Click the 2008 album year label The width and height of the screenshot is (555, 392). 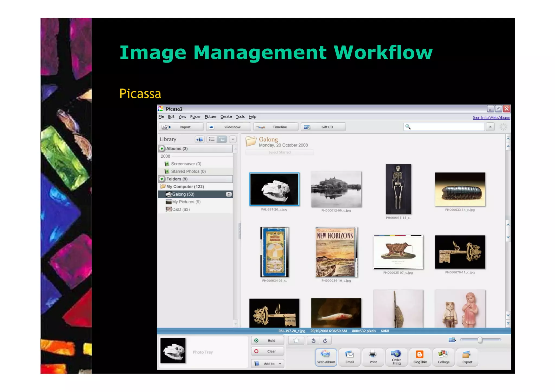click(x=165, y=156)
